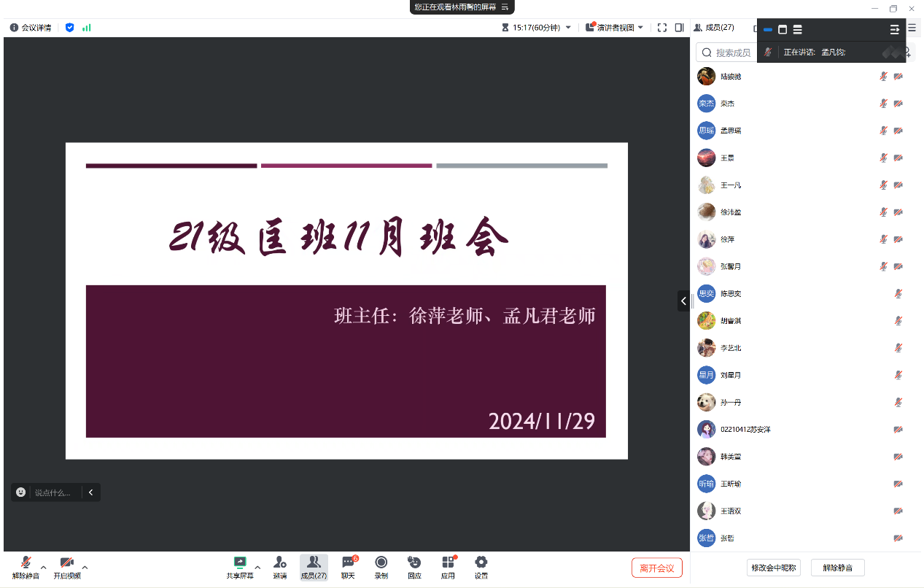Image resolution: width=924 pixels, height=588 pixels.
Task: Collapse the side panel using the arrow handle
Action: (x=683, y=301)
